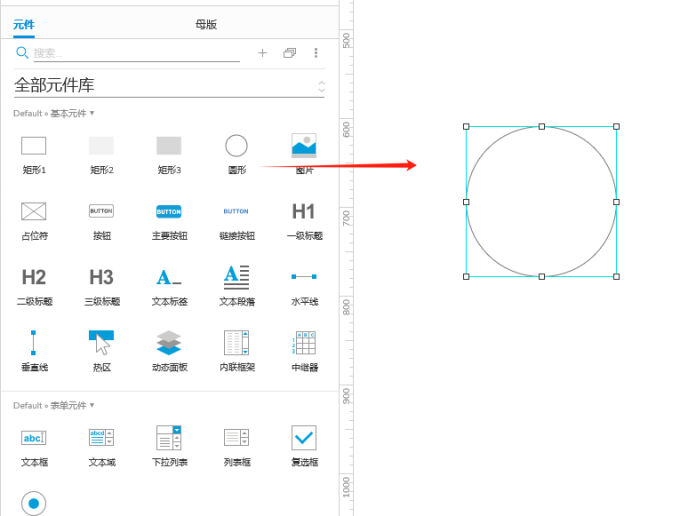Click the circle's top-left resize handle
680x516 pixels.
click(x=466, y=127)
